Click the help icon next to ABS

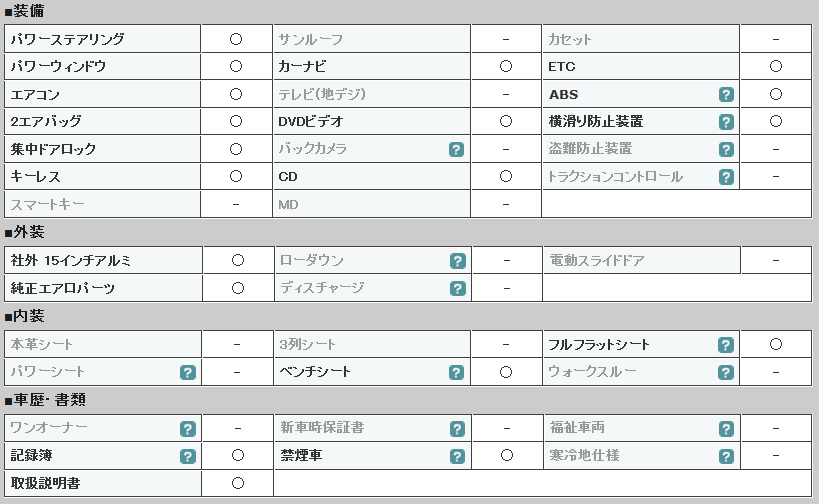(726, 95)
